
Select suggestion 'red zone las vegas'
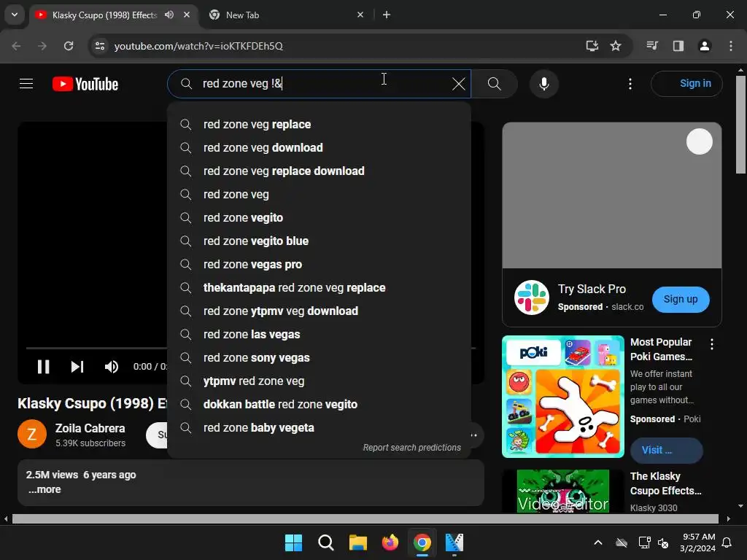[x=320, y=334]
